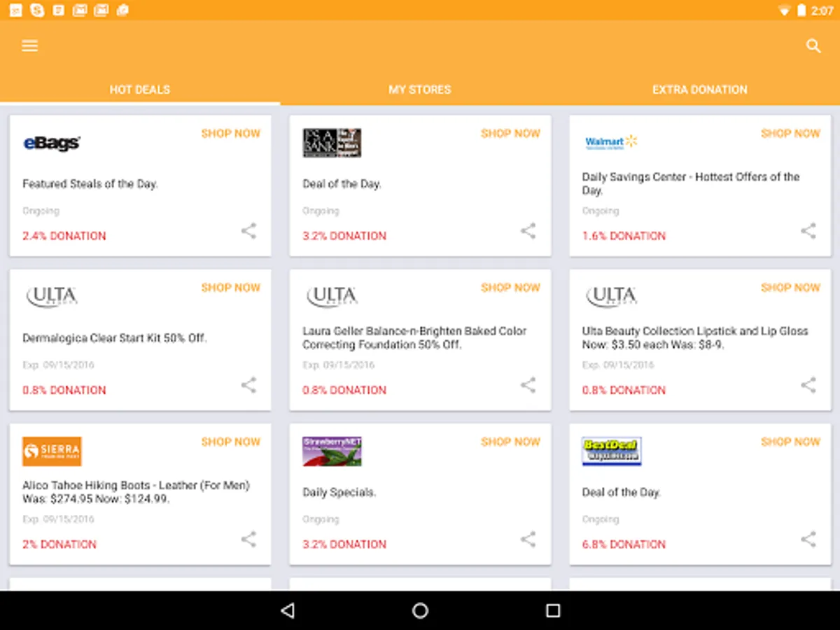Tap the Android recent apps square button
Image resolution: width=840 pixels, height=630 pixels.
pyautogui.click(x=553, y=610)
